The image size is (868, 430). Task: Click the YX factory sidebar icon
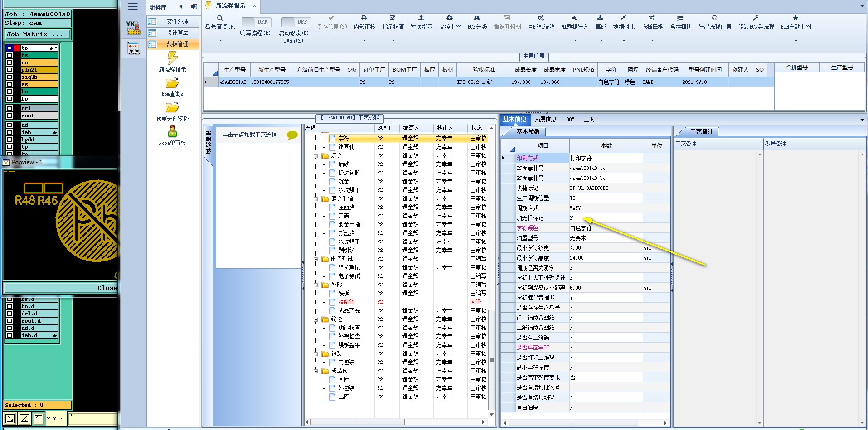click(133, 28)
